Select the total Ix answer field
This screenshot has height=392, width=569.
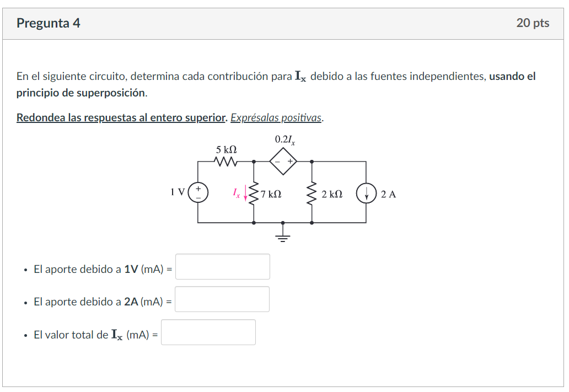(208, 332)
